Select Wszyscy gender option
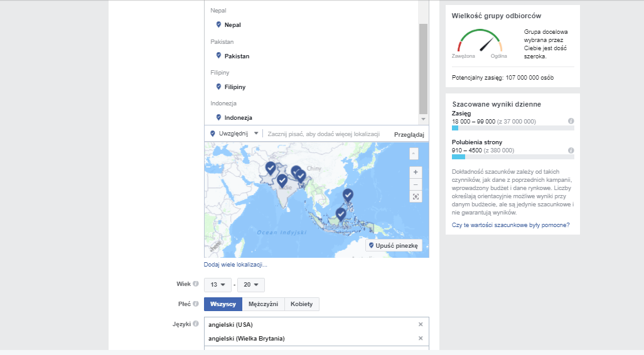This screenshot has width=644, height=355. click(223, 304)
